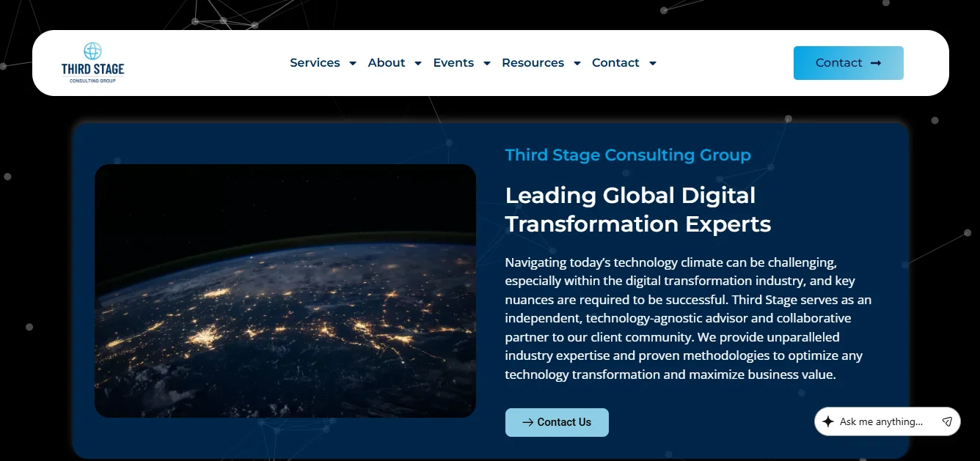Open the Contact menu item in navigation
This screenshot has height=461, width=980.
615,63
